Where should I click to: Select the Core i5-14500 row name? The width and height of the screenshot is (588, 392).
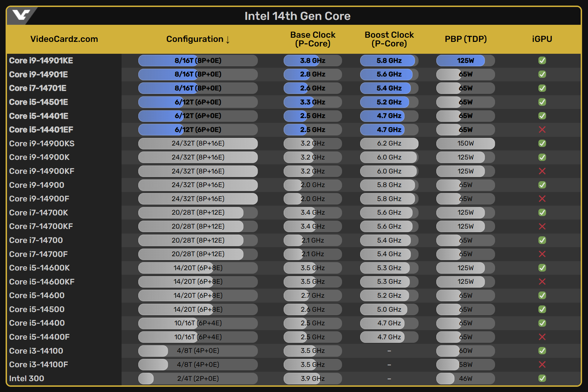(x=37, y=309)
